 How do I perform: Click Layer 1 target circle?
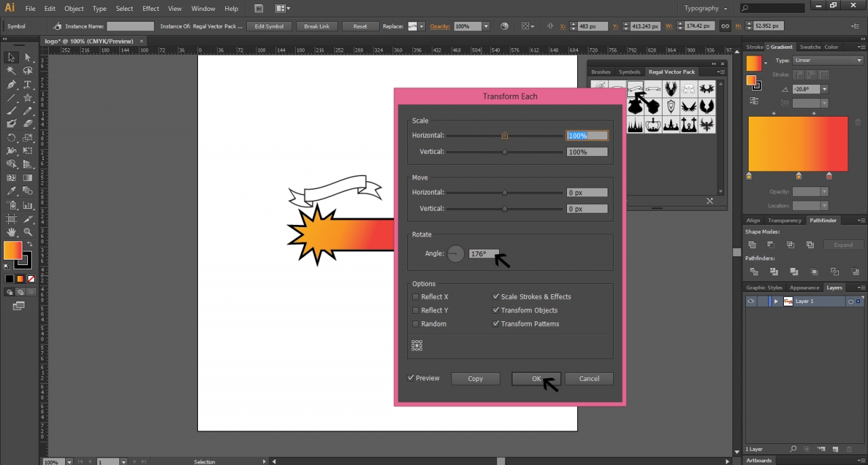click(850, 301)
